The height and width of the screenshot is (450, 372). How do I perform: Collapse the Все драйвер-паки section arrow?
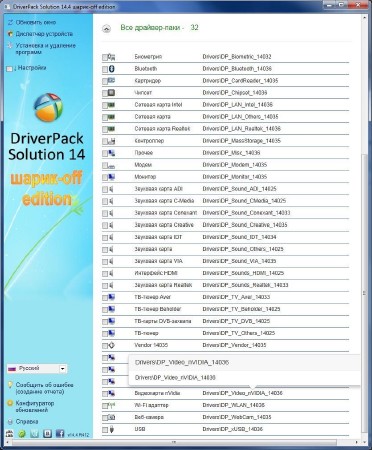106,29
